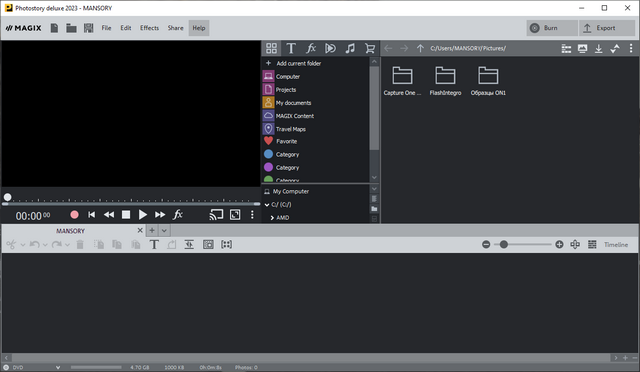
Task: Click the Burn button
Action: point(551,28)
